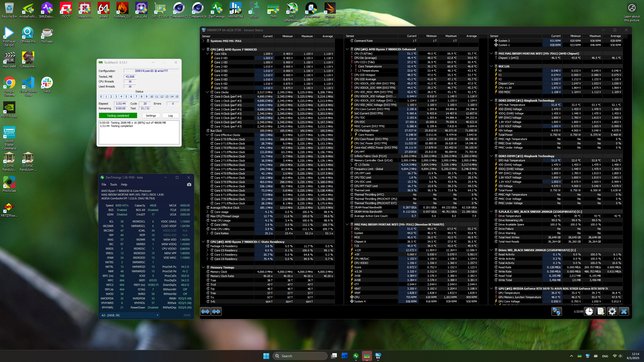Viewport: 644px width, 362px height.
Task: Expand the System: MSI MS-7E61 sensor group
Action: (203, 41)
